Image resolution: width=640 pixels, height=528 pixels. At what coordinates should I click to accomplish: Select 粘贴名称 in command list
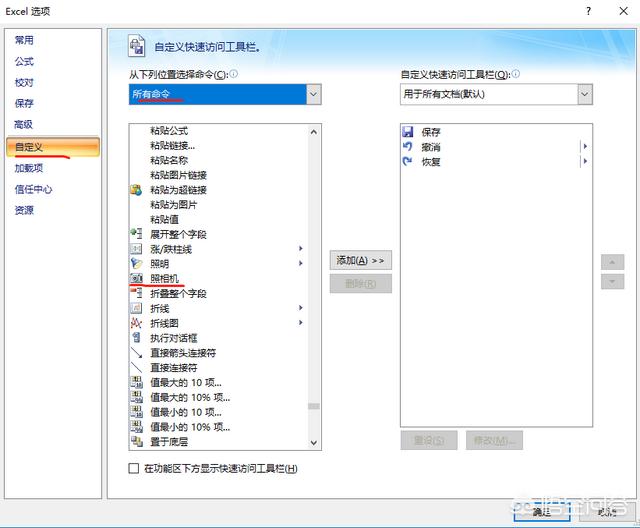pos(169,160)
